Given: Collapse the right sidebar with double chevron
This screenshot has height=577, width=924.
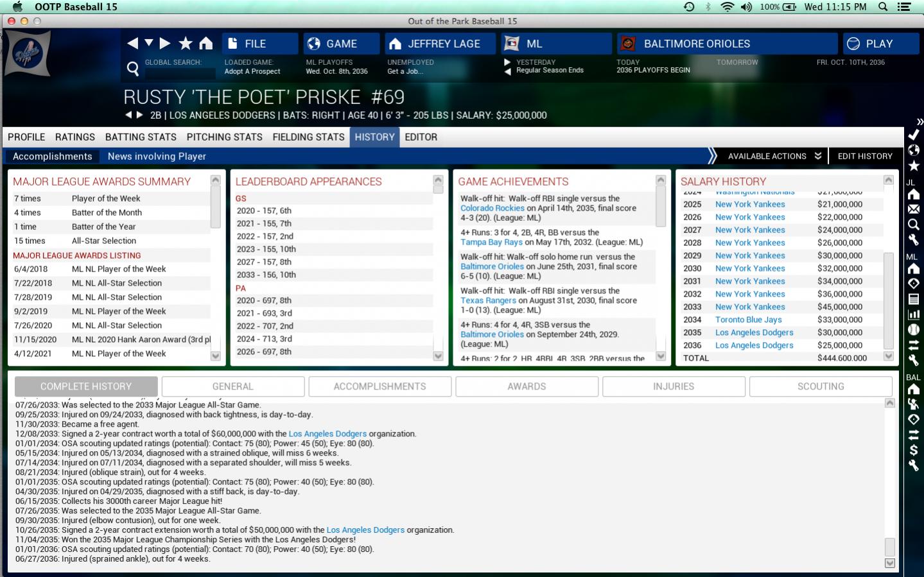Looking at the screenshot, I should [920, 122].
